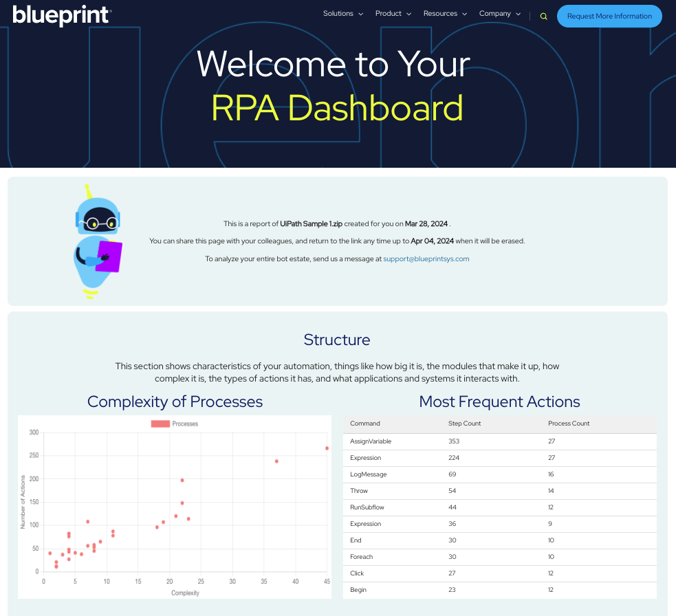The image size is (676, 616).
Task: Expand the Company dropdown chevron
Action: [519, 14]
